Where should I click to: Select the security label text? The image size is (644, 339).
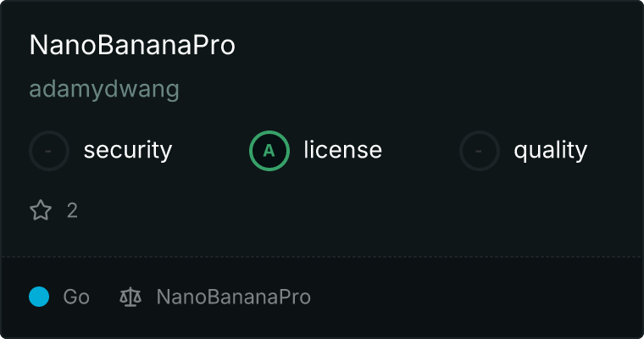pos(127,151)
